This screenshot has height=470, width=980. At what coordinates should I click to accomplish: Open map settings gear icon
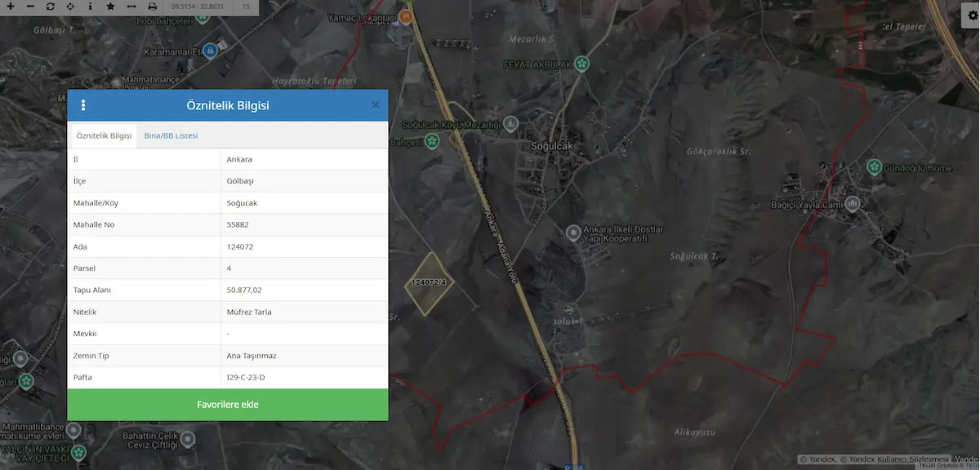972,16
